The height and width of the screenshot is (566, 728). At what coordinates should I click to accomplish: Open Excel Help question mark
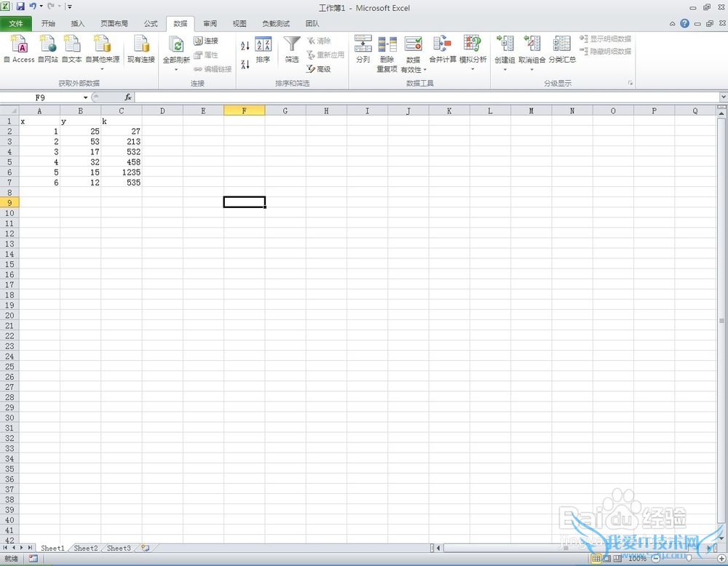(684, 23)
